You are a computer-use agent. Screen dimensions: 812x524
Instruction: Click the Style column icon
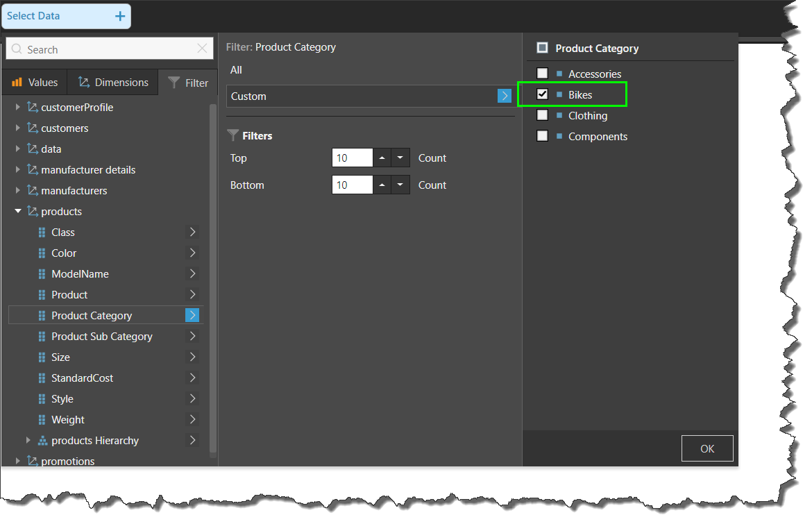coord(42,398)
